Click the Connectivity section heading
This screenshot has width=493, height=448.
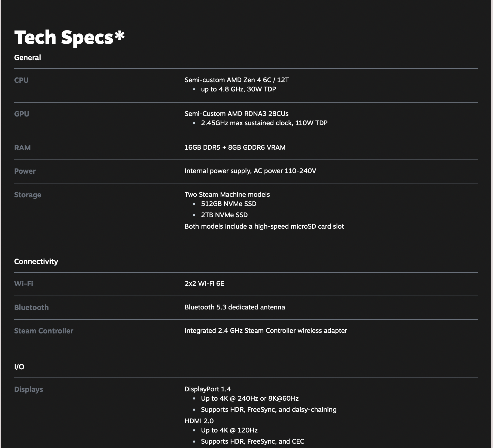36,262
